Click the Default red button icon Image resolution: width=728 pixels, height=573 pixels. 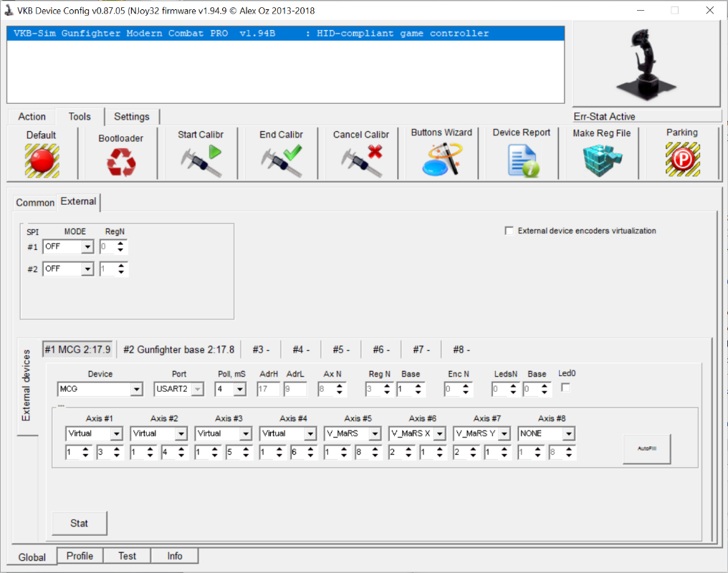click(42, 160)
